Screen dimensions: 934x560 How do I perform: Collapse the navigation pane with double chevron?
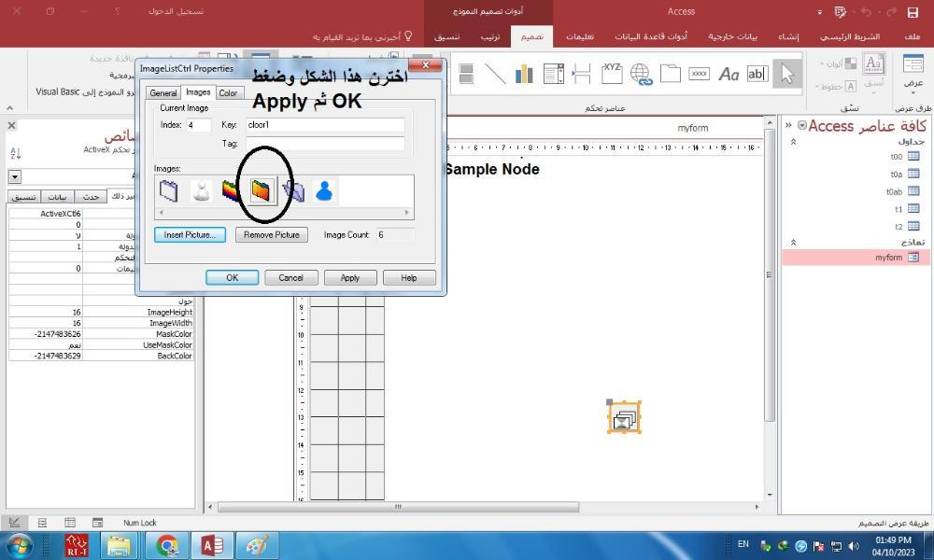click(x=788, y=126)
